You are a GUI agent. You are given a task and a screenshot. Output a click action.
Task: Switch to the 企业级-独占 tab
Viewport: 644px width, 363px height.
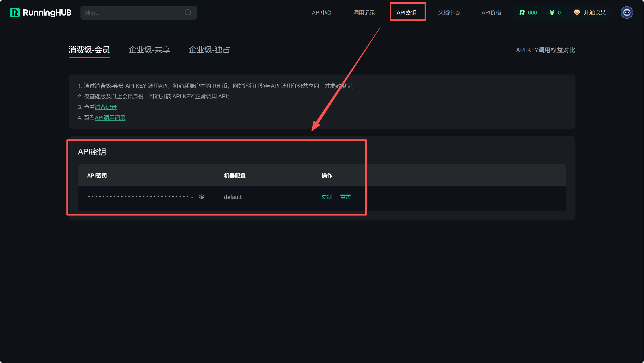pyautogui.click(x=209, y=50)
